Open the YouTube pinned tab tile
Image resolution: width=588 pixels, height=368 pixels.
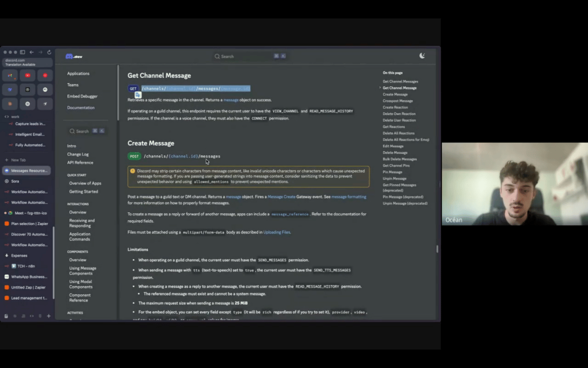click(x=28, y=76)
